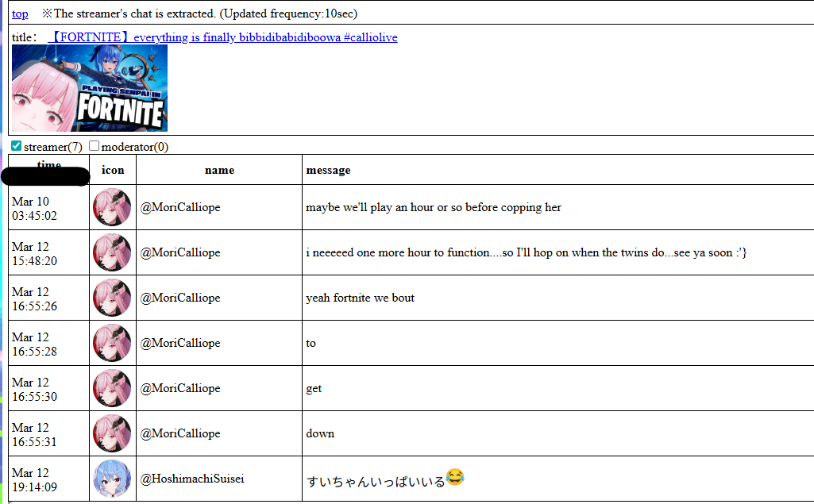The height and width of the screenshot is (504, 814).
Task: Open the FORTNITE stream title link
Action: 222,37
